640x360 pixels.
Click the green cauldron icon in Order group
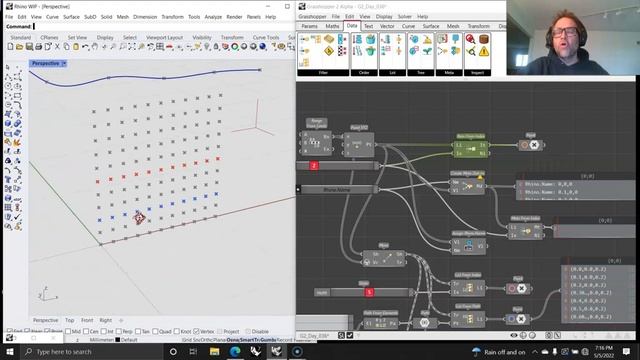(370, 51)
